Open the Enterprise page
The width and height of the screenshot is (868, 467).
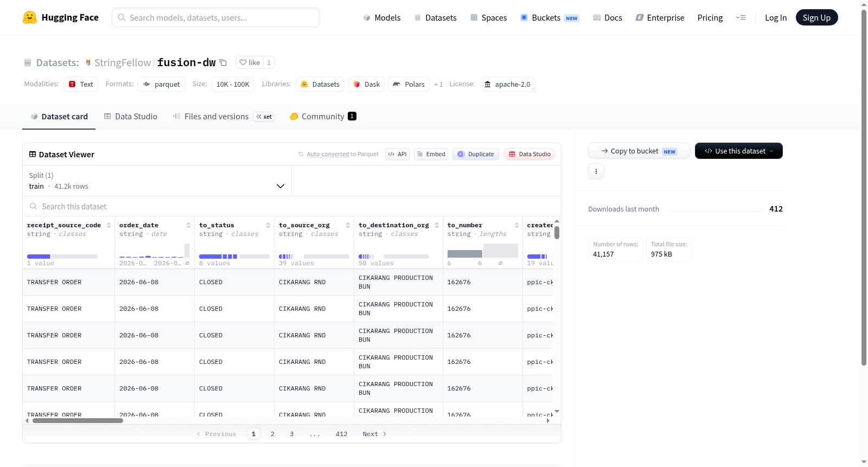[660, 17]
